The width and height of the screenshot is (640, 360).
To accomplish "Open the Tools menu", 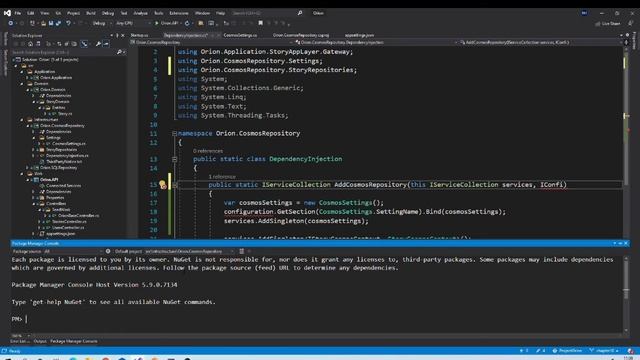I will click(158, 13).
